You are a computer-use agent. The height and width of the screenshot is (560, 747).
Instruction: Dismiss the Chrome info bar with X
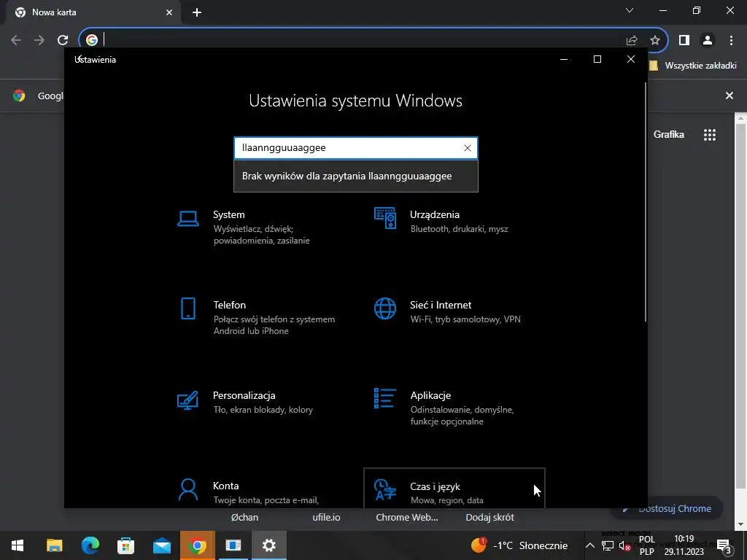(729, 96)
